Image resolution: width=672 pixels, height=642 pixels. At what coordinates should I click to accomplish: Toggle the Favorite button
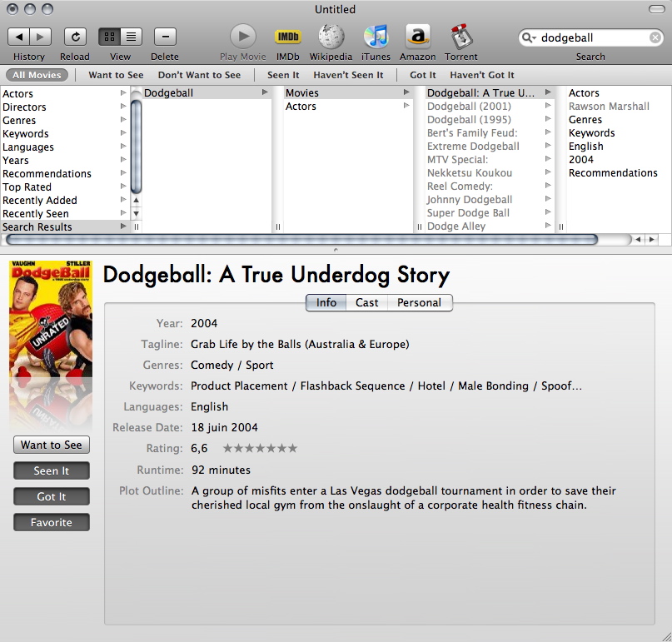click(52, 522)
